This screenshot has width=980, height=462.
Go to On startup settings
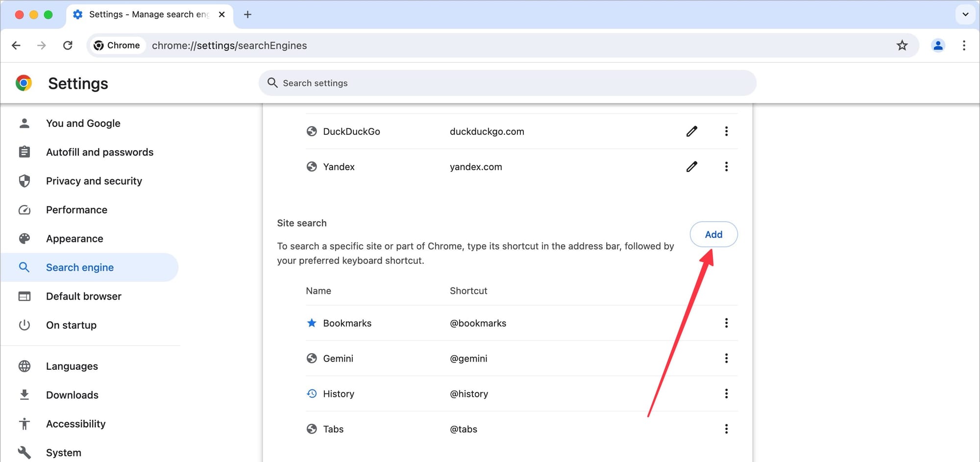click(90, 325)
